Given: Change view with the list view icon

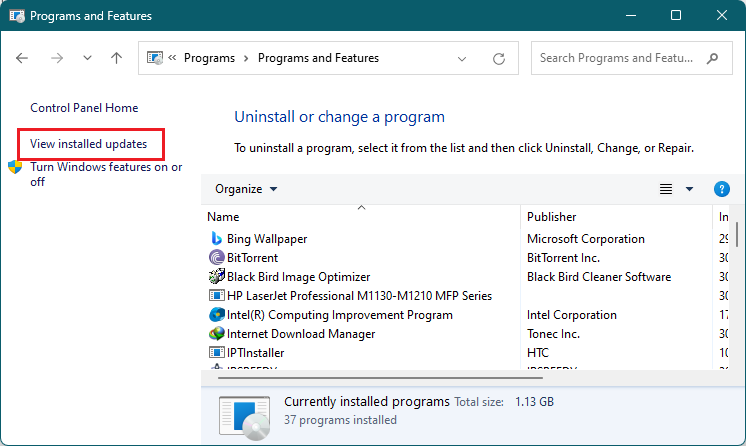Looking at the screenshot, I should click(666, 189).
